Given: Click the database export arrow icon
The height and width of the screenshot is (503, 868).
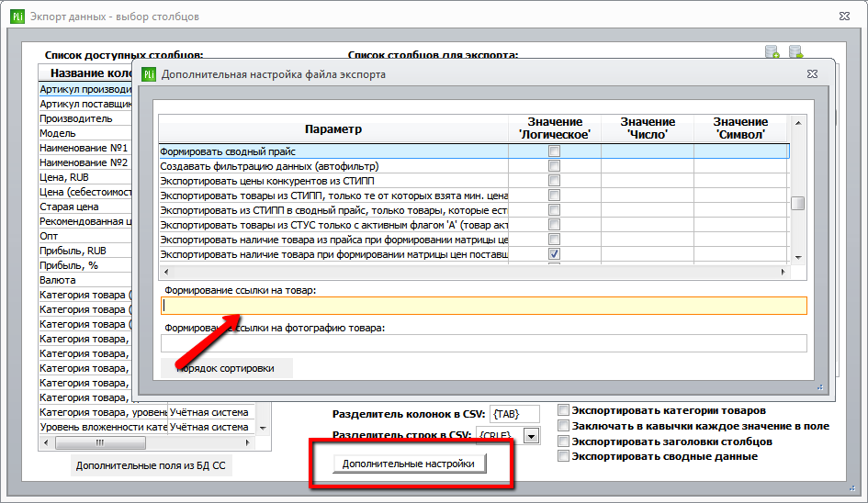Looking at the screenshot, I should tap(796, 52).
